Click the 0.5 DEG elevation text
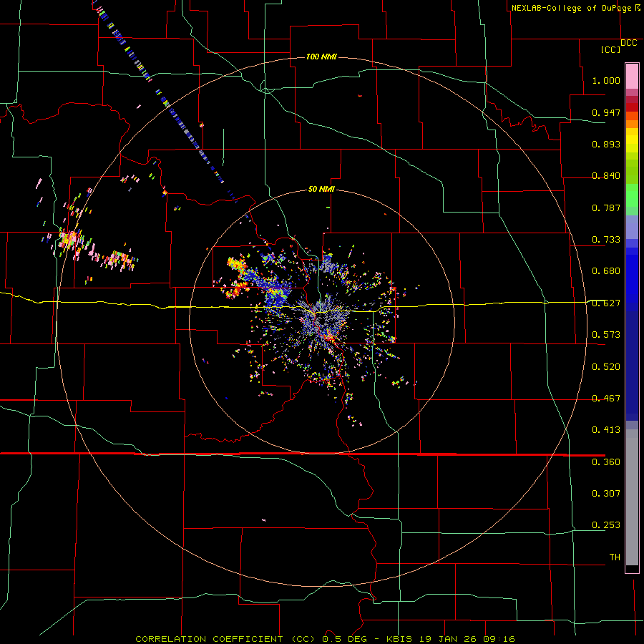Screen dimensions: 644x644 (344, 639)
